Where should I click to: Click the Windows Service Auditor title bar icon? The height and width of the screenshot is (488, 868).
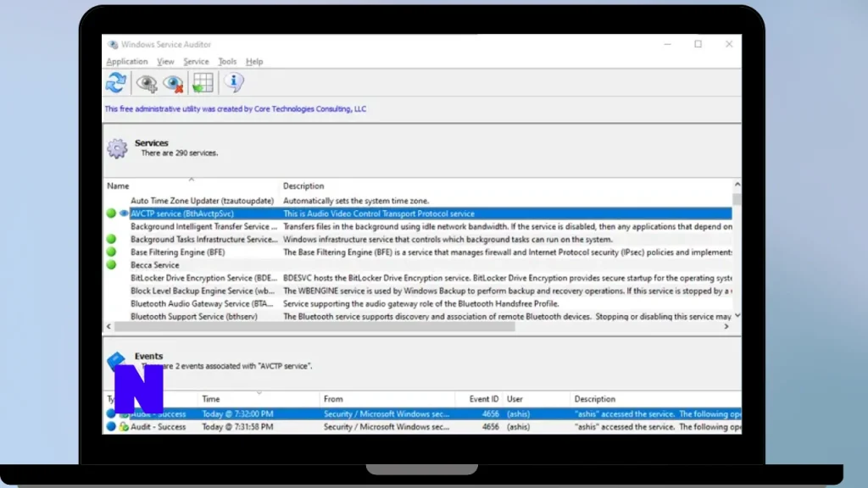(113, 44)
